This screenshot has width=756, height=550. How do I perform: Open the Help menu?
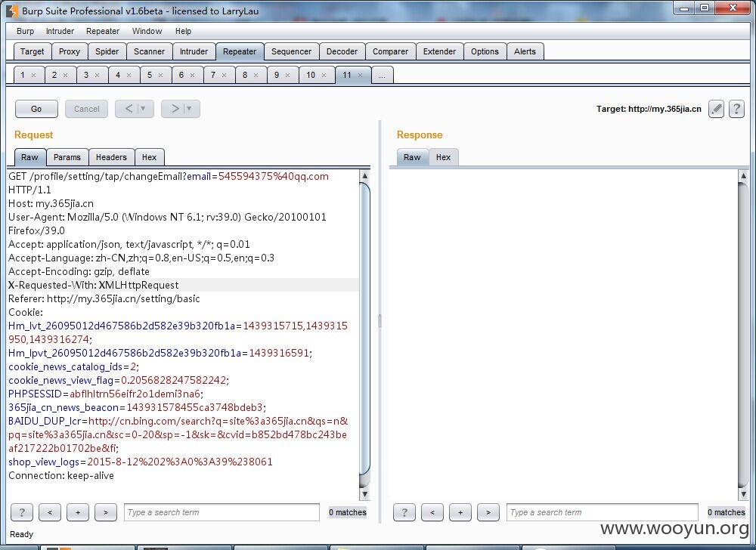[x=183, y=31]
